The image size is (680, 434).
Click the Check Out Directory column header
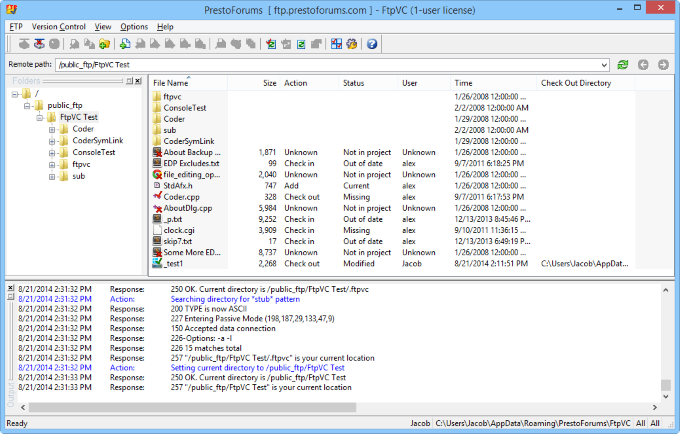coord(586,83)
